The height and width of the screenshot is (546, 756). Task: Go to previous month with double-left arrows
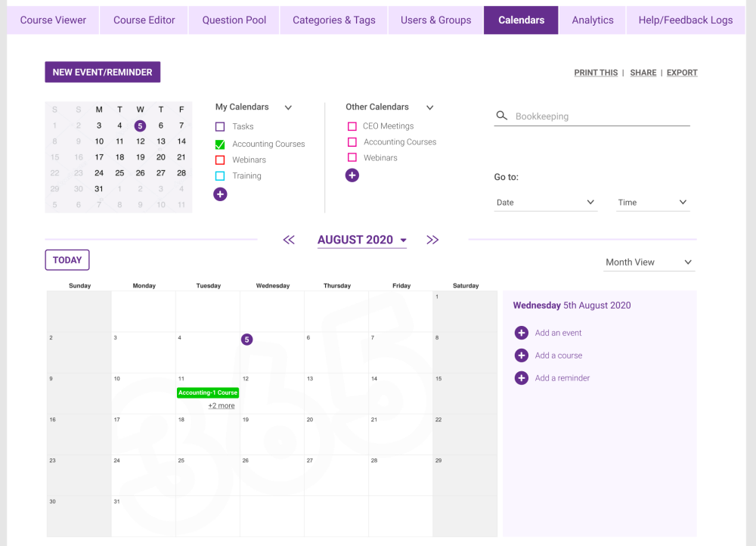(289, 240)
